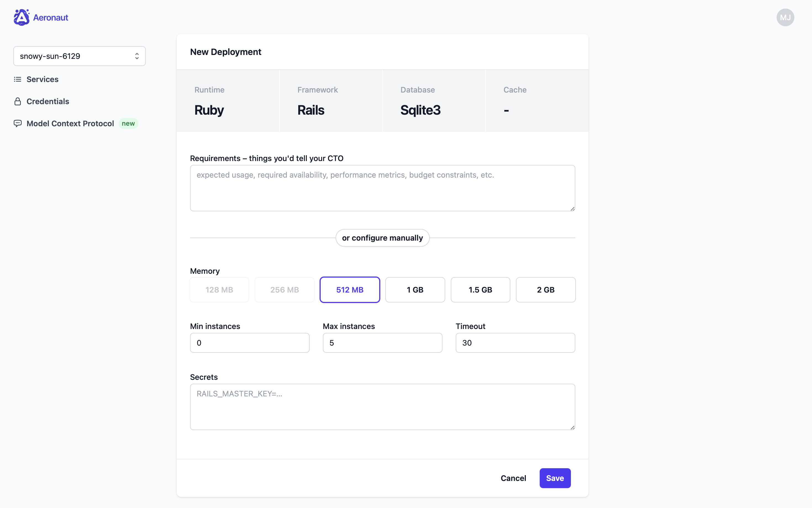Click the 'Requirements – things you'd tell your CTO' label

[x=267, y=158]
